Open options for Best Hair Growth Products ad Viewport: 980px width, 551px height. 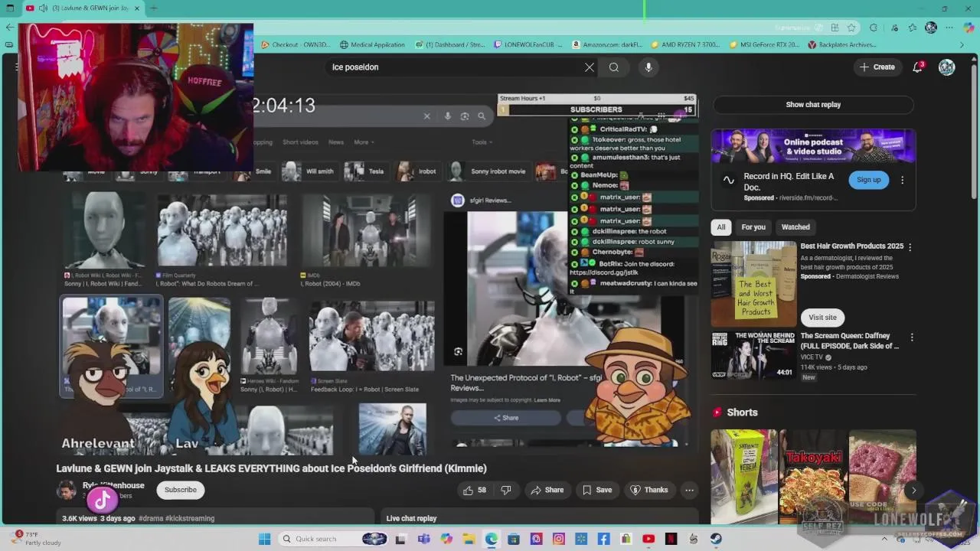point(910,247)
